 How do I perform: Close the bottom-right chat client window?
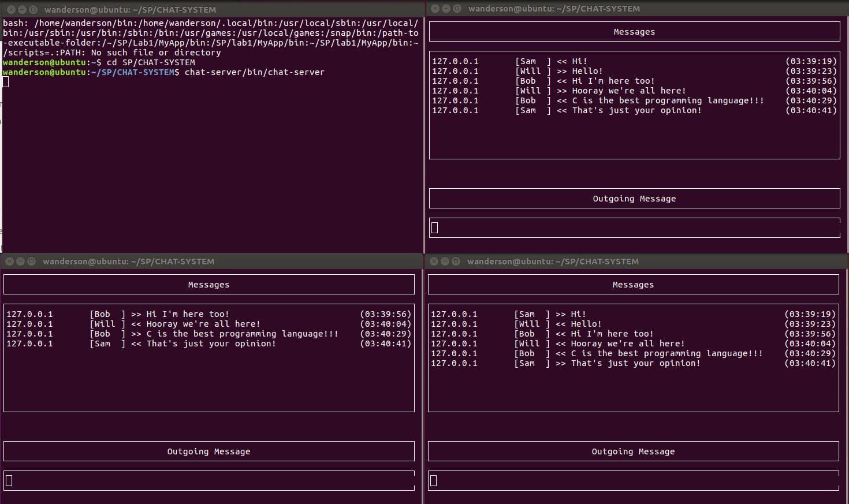[x=434, y=262]
